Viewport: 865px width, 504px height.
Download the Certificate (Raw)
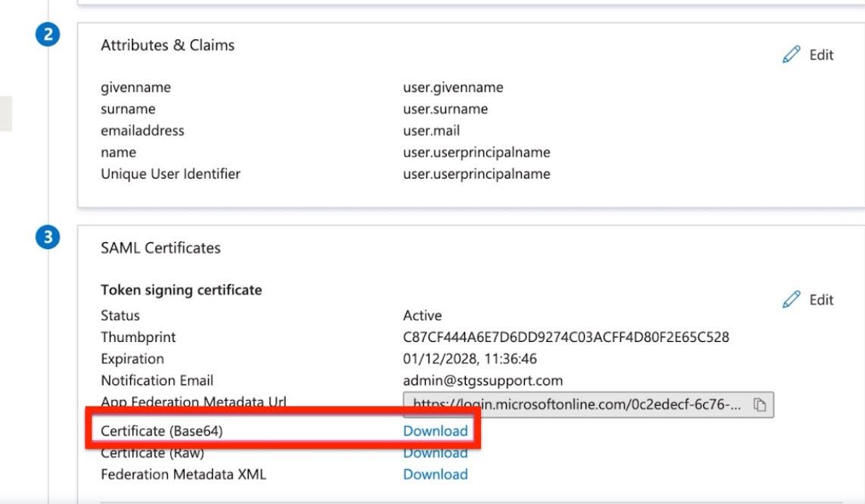434,452
